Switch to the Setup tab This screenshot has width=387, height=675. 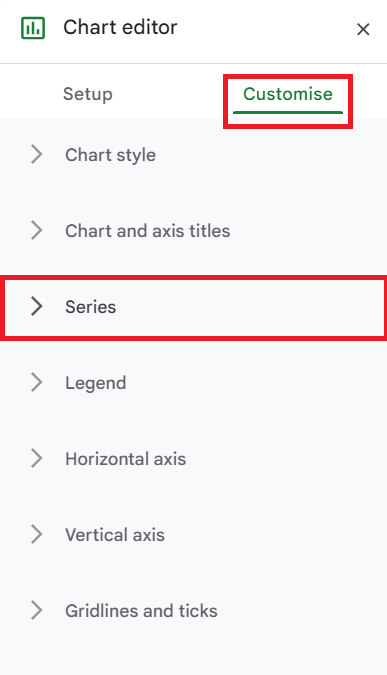tap(88, 94)
